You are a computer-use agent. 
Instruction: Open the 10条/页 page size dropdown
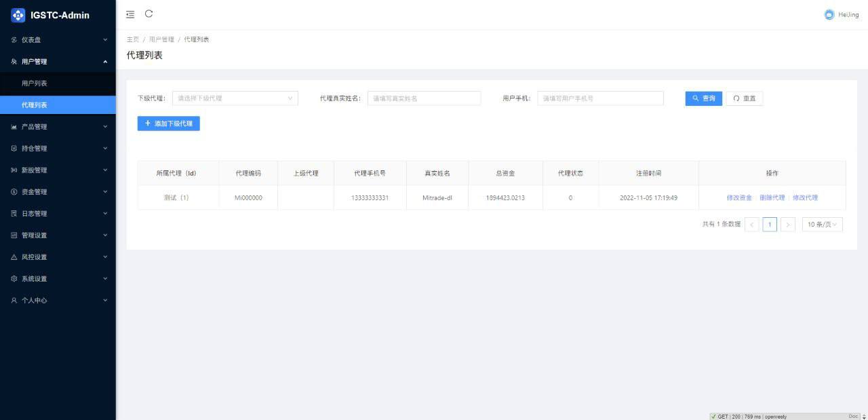822,224
